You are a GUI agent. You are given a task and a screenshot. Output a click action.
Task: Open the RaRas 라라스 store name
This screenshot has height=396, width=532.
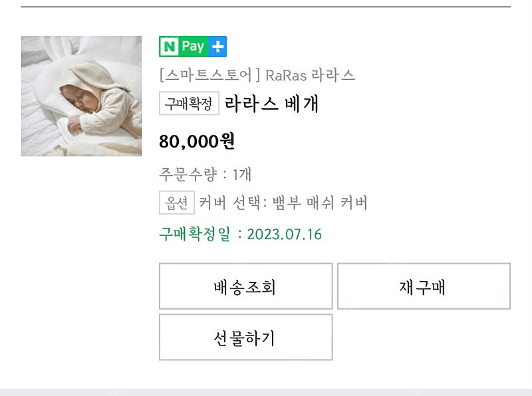[309, 75]
